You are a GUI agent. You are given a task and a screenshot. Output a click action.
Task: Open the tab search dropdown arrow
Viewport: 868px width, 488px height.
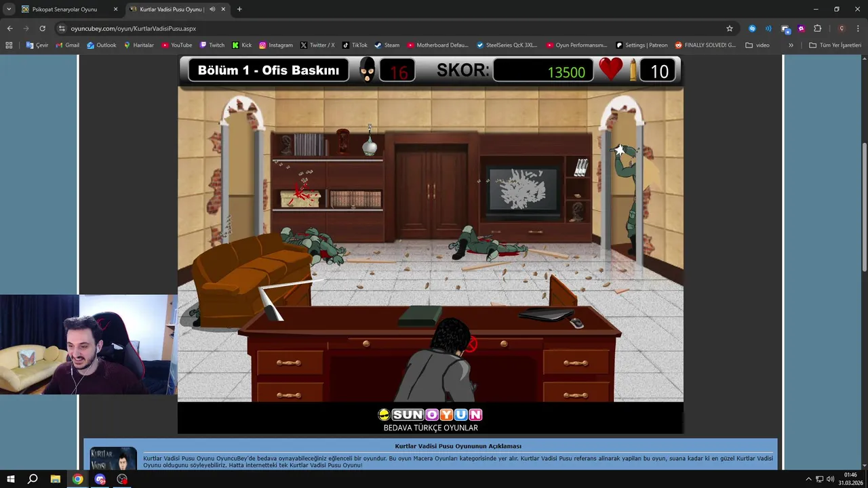click(x=9, y=9)
